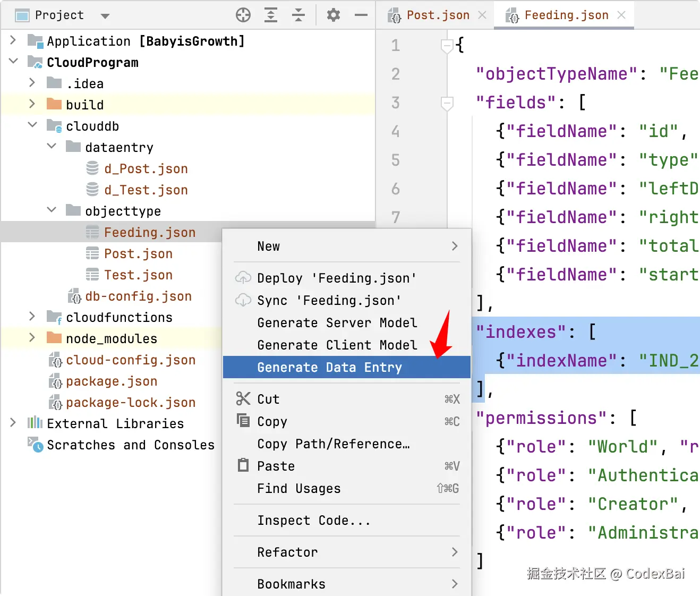Expand the .idea folder
The width and height of the screenshot is (700, 596).
(32, 83)
